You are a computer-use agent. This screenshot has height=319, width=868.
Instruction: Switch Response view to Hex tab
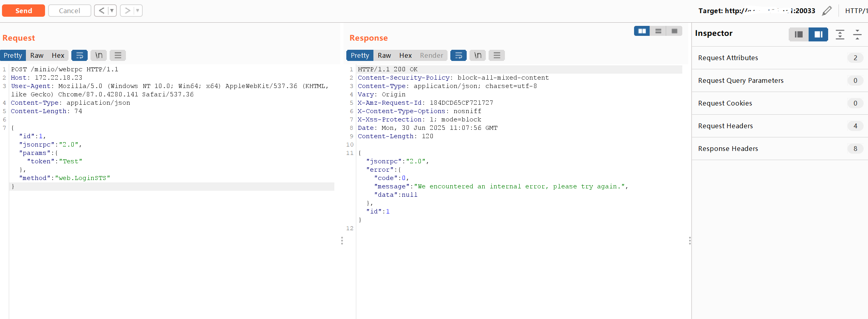(405, 55)
